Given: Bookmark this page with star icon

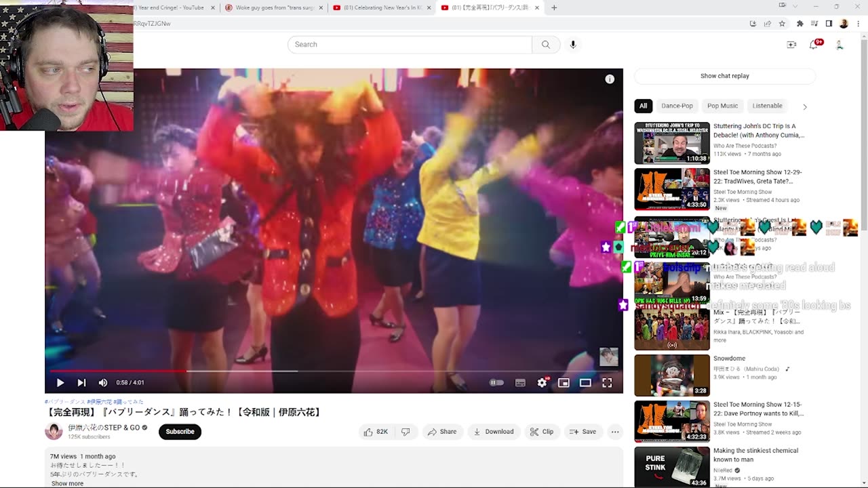Looking at the screenshot, I should click(x=782, y=24).
